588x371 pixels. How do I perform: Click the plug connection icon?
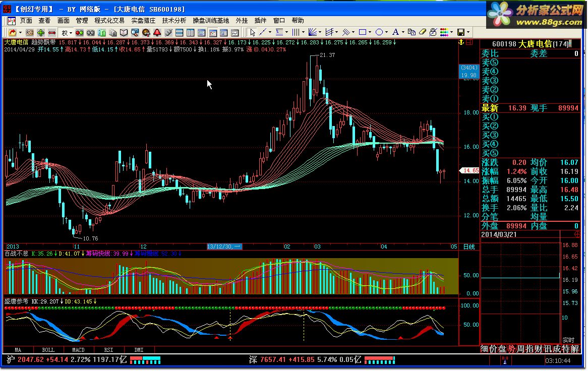(x=168, y=33)
